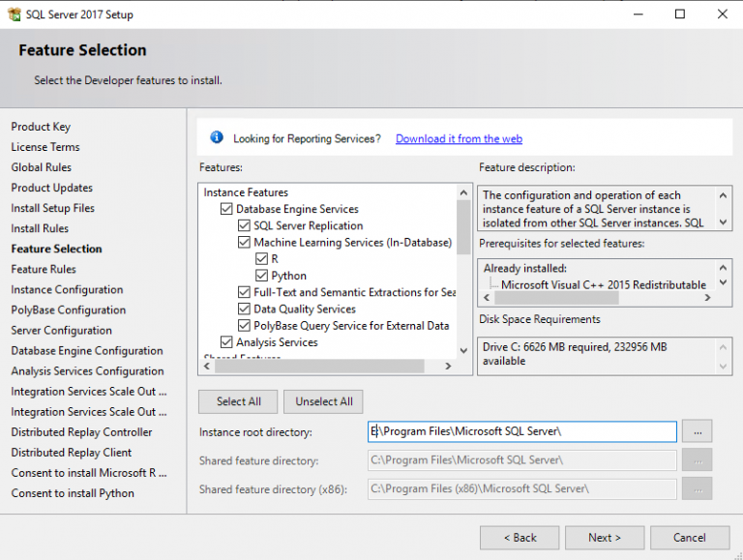Toggle Machine Learning Services (In-Database) checkbox
Viewport: 743px width, 560px height.
click(x=244, y=242)
